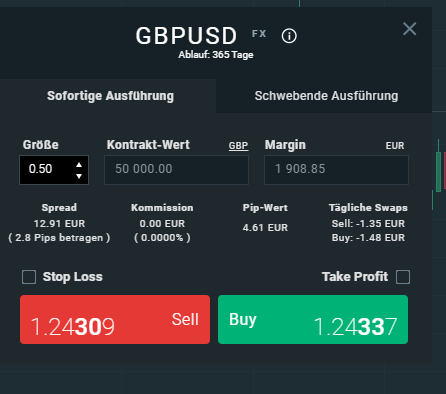Click the Margin 1 908.85 field
The image size is (446, 394).
pos(336,170)
